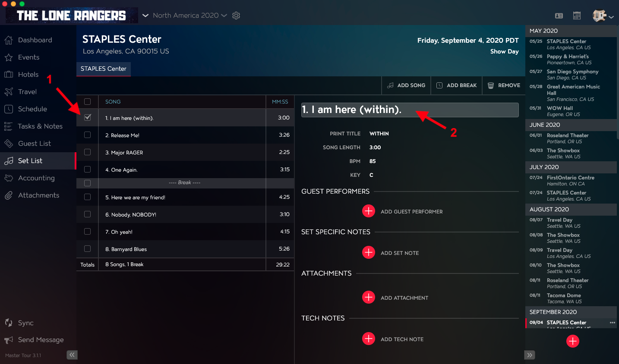Image resolution: width=619 pixels, height=364 pixels.
Task: Check the '3. Major RAGER' checkbox
Action: 88,152
